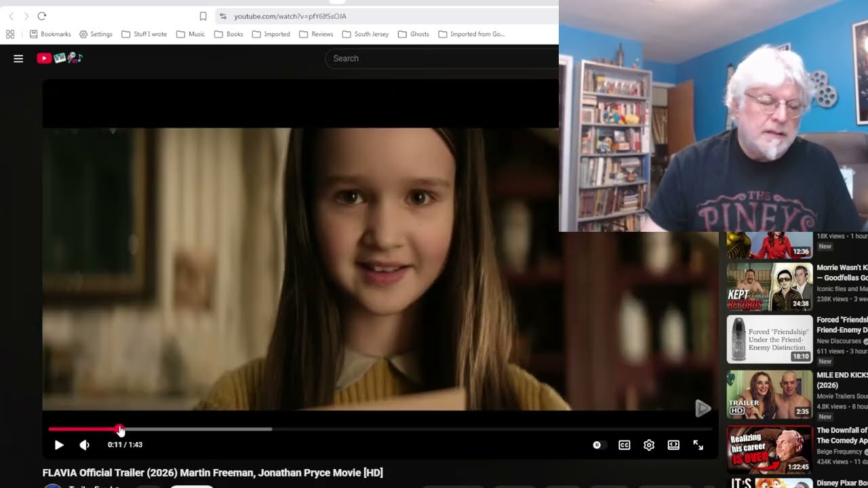Image resolution: width=868 pixels, height=488 pixels.
Task: Enter fullscreen mode
Action: coord(698,445)
